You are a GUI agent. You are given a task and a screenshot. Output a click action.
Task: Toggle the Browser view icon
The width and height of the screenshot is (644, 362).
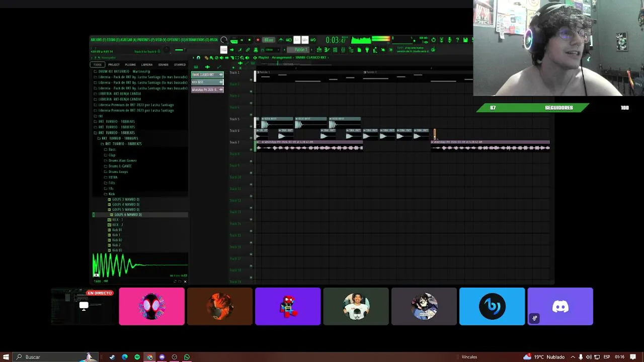click(351, 50)
